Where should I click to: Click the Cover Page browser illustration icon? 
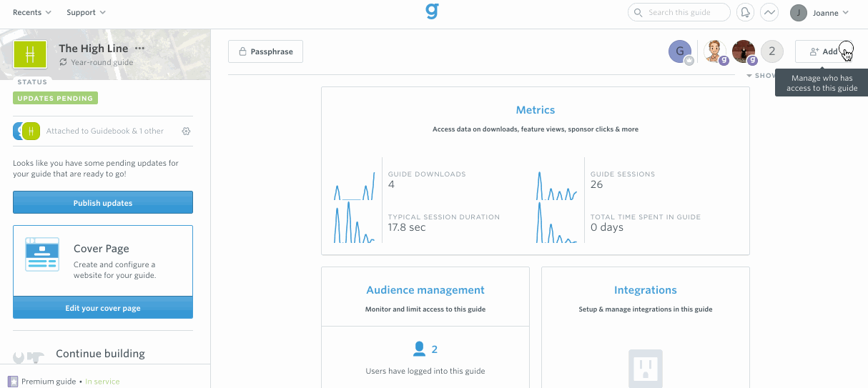[42, 255]
